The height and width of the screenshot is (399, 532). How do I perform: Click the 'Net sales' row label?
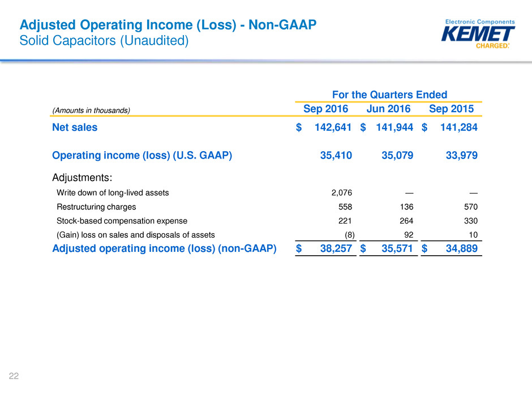[75, 127]
